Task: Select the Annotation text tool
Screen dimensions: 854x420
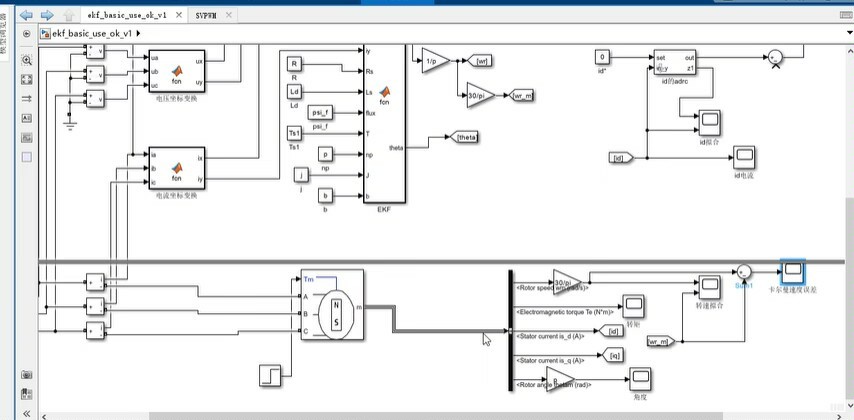Action: tap(27, 118)
